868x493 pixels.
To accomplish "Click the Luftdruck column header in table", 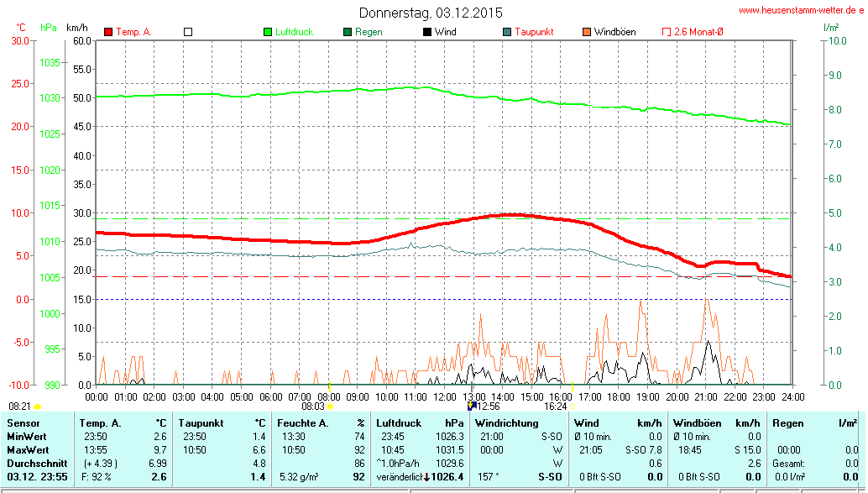I will click(x=400, y=422).
